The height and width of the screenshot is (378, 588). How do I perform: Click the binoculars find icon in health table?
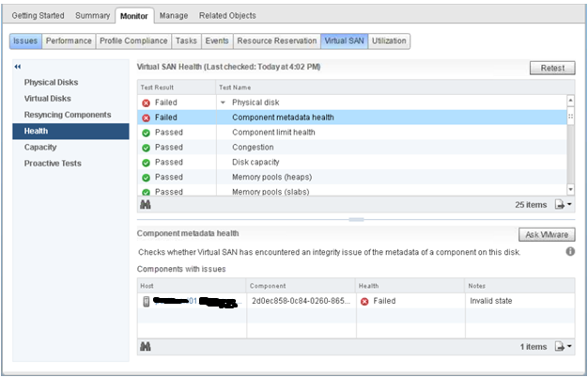click(146, 203)
